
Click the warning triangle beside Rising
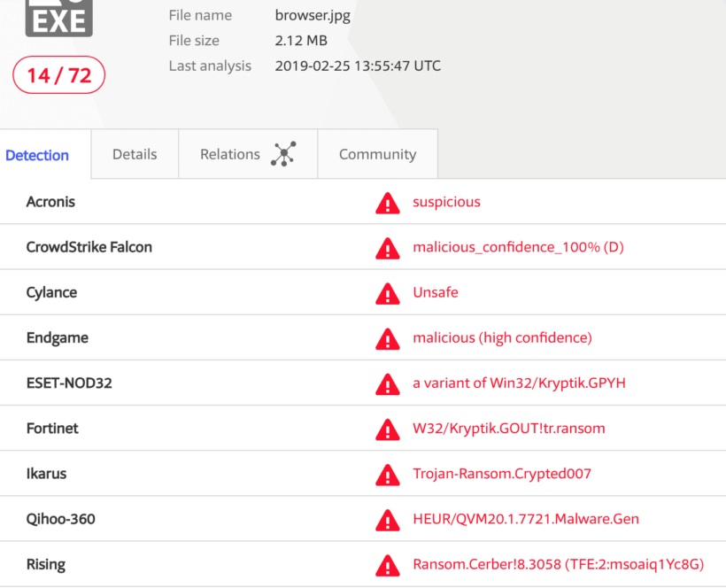point(387,565)
